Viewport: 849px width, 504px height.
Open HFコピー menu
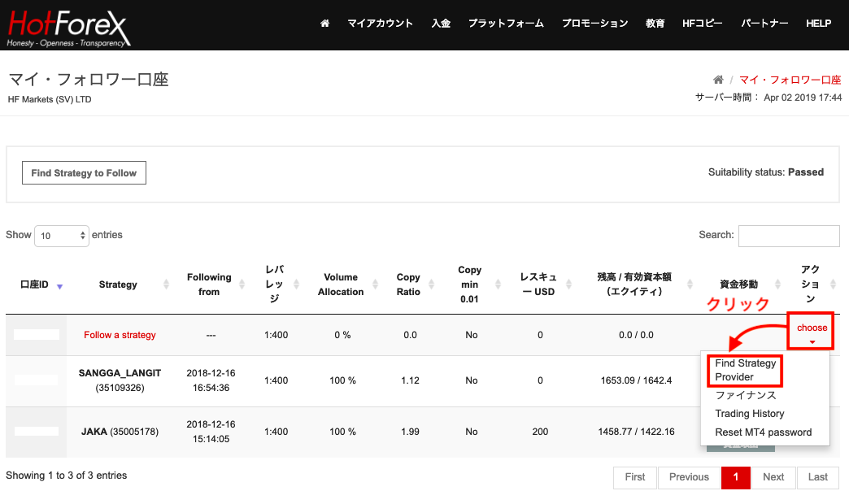[703, 24]
